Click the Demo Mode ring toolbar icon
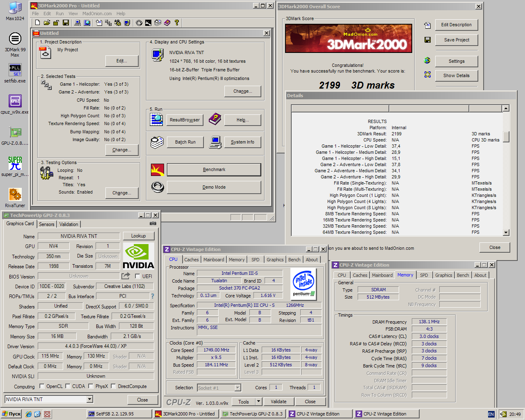 point(139,23)
